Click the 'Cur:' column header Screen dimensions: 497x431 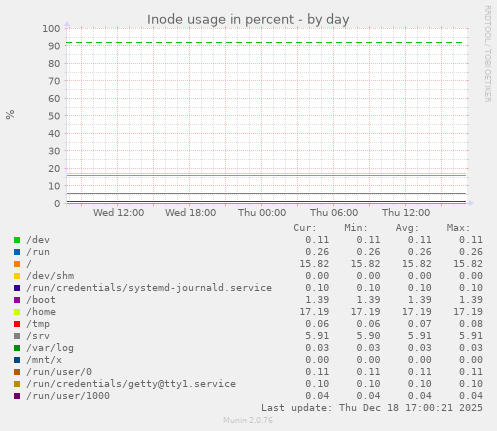pos(305,228)
